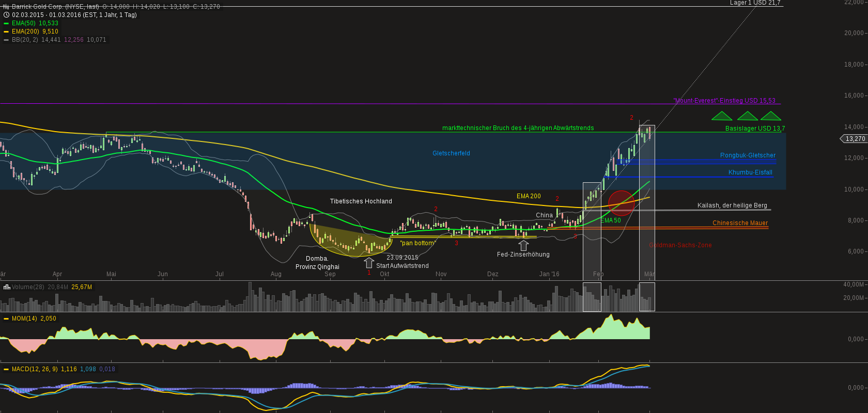868x413 pixels.
Task: Click the middle green triangle above Basislager
Action: (747, 116)
